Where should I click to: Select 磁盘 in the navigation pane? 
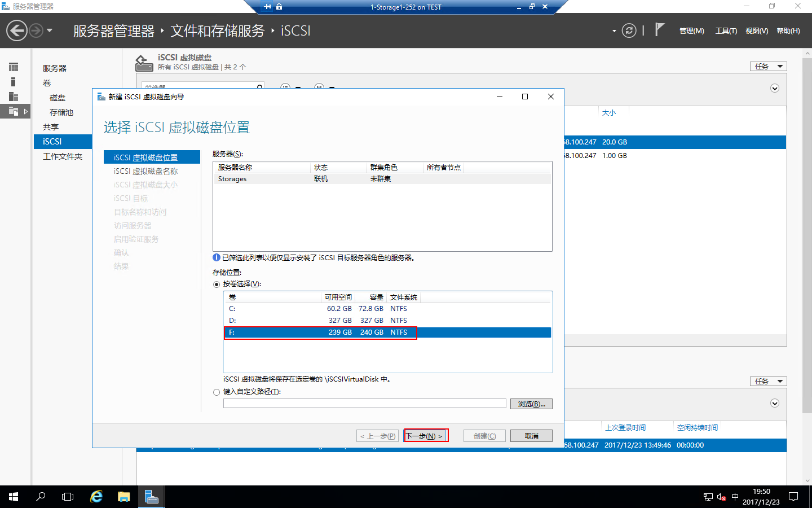pos(58,98)
